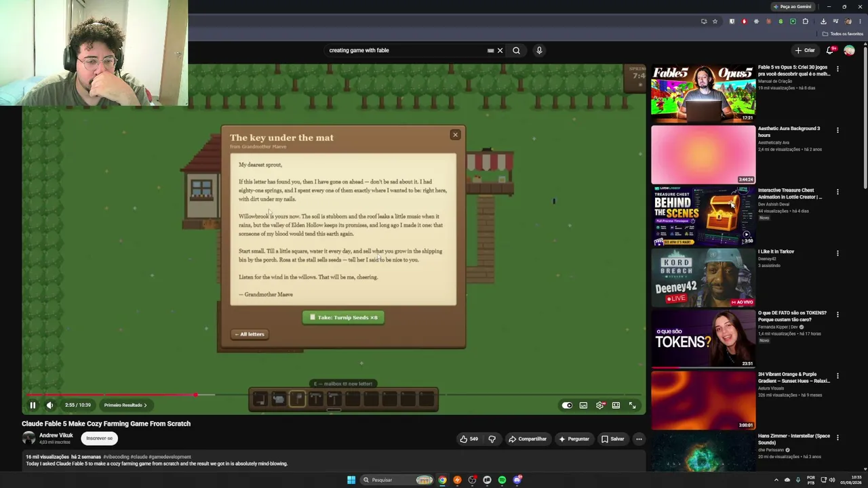Open options for Aesthetic Aura Background video
This screenshot has height=488, width=868.
coord(837,130)
